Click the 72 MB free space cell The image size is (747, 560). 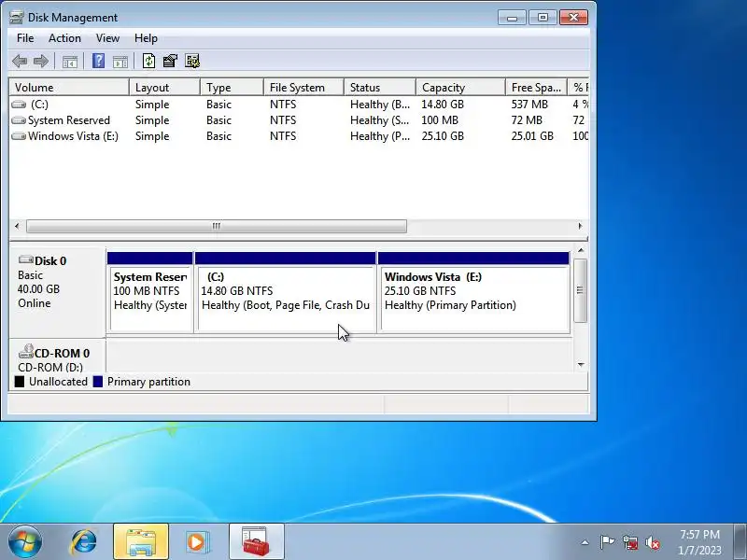coord(527,120)
